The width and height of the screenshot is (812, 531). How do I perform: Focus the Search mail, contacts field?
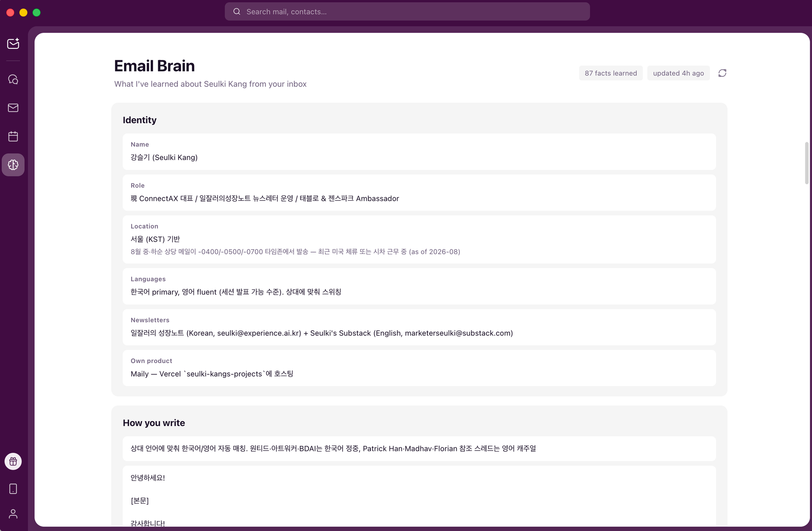[407, 11]
